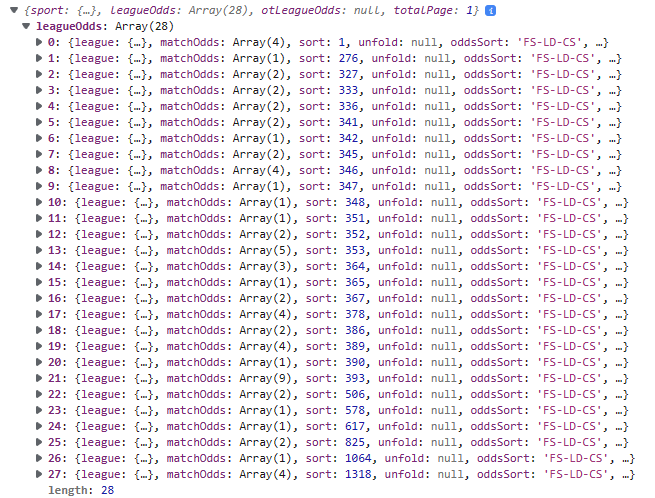This screenshot has width=655, height=498.
Task: Click the 'leagueOdds' key label in tree
Action: coord(69,26)
